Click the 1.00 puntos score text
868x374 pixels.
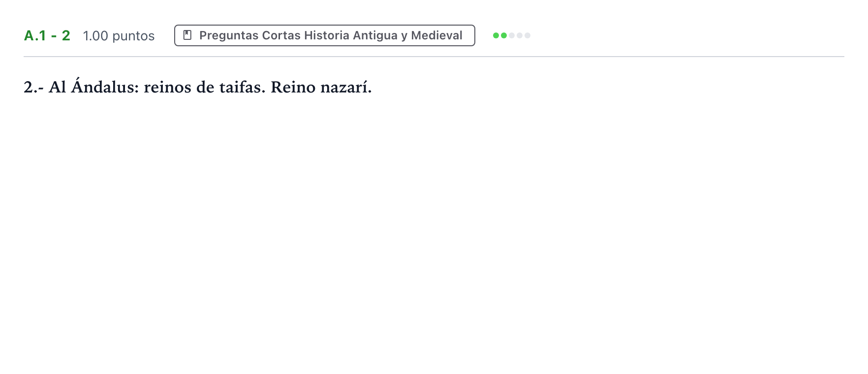(x=119, y=36)
